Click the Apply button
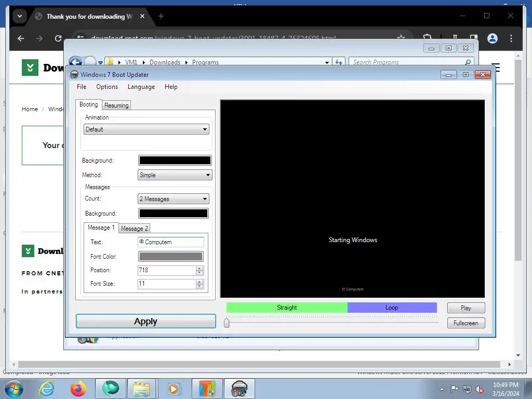This screenshot has height=399, width=532. click(x=146, y=321)
